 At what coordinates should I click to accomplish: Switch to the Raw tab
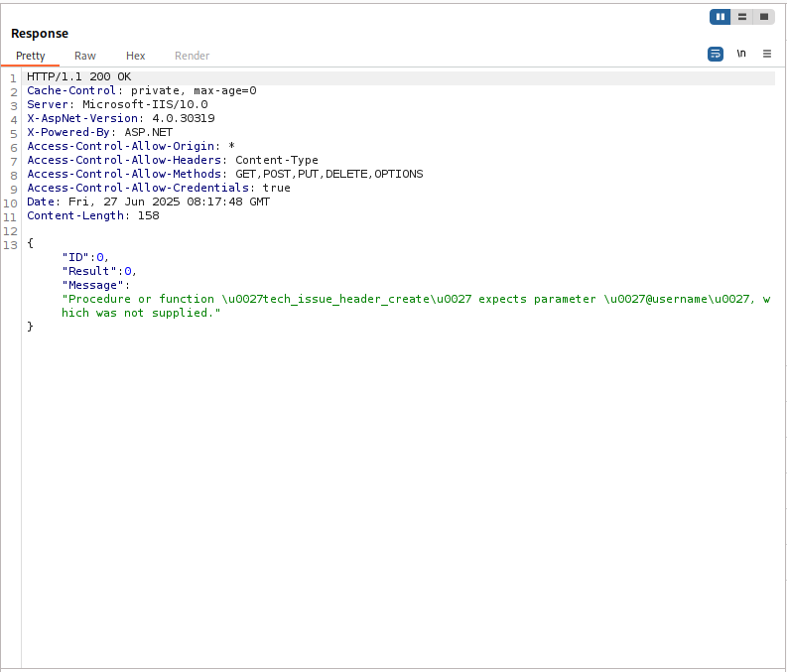(x=84, y=56)
